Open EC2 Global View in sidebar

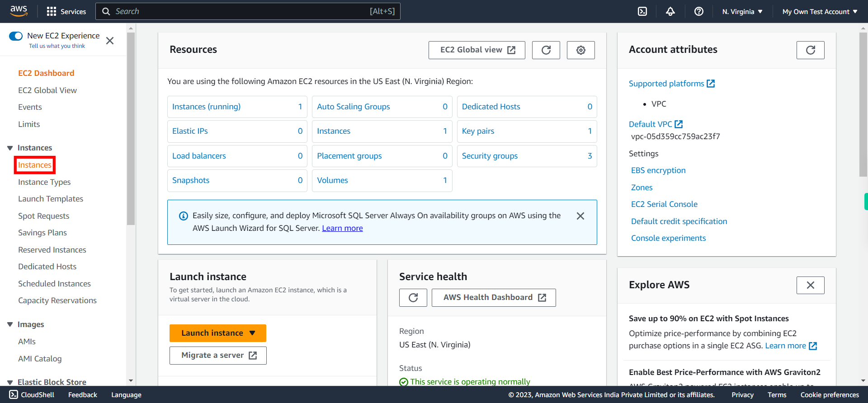coord(47,90)
